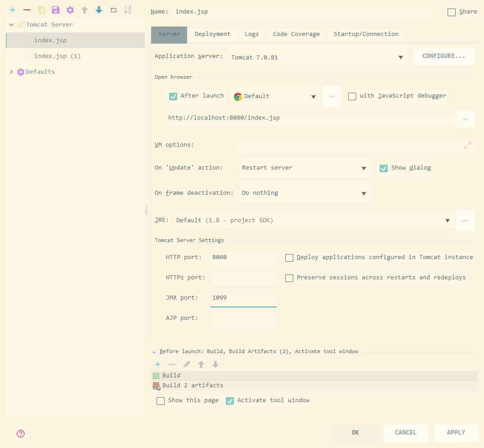
Task: Uncheck After launch checkbox
Action: (173, 96)
